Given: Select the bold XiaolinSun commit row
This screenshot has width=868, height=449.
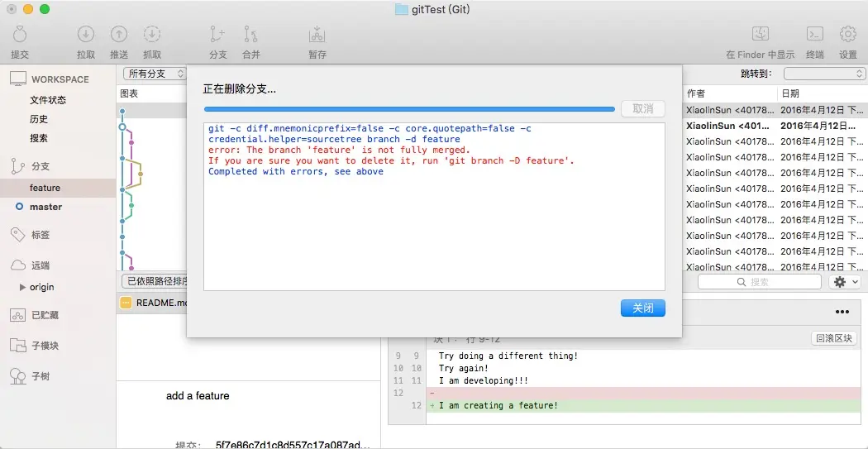Looking at the screenshot, I should 775,126.
